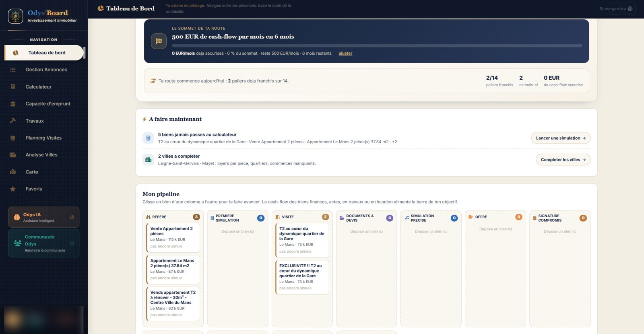The image size is (644, 334).
Task: Click the calculator icon of PREMIERE SIMULATION column
Action: (213, 218)
